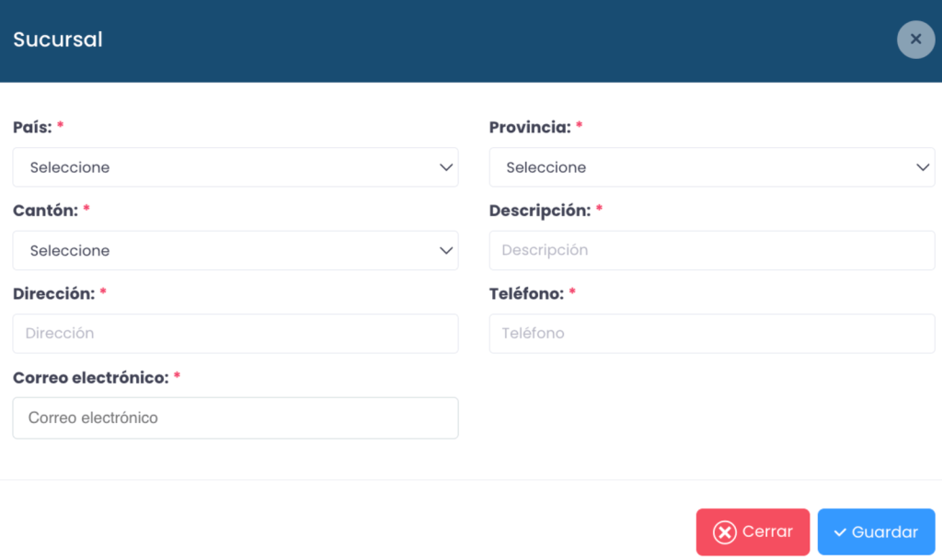Click the País field label

(32, 127)
